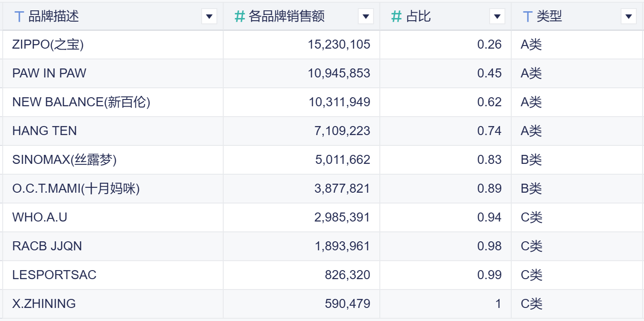Click the 占比 value 1 for X.ZHINING

point(498,304)
